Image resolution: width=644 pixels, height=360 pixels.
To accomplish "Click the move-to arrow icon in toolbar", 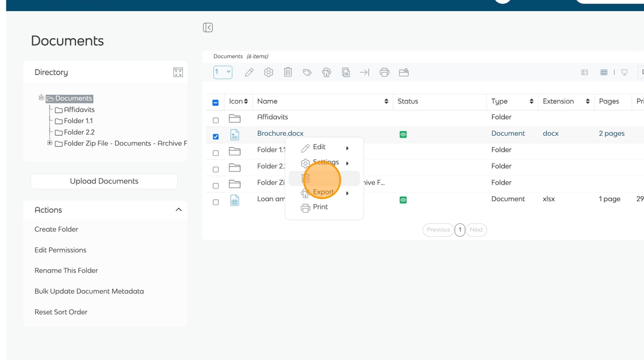I will [365, 72].
